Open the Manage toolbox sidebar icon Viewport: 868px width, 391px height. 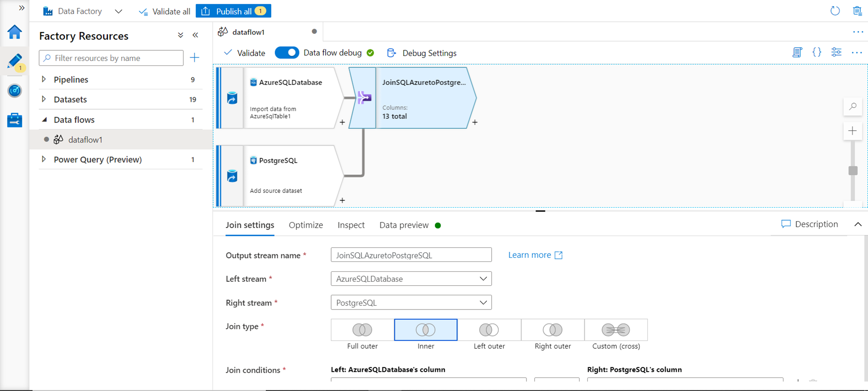pos(15,120)
